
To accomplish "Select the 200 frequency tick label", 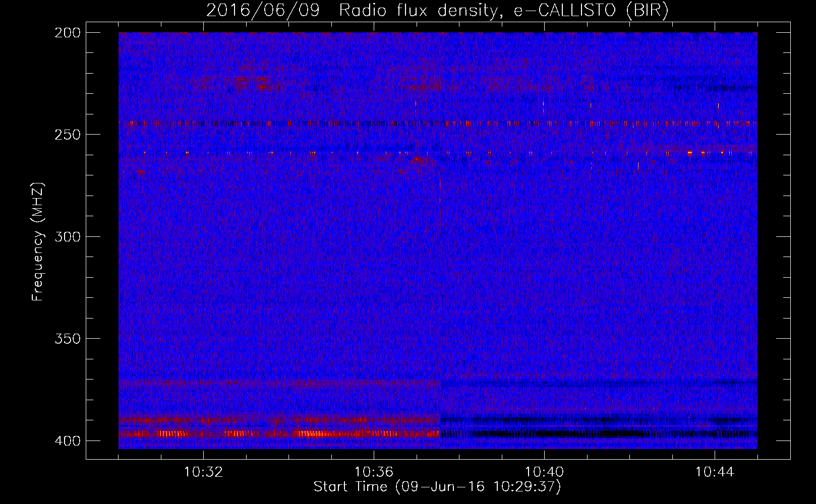I will click(x=67, y=33).
